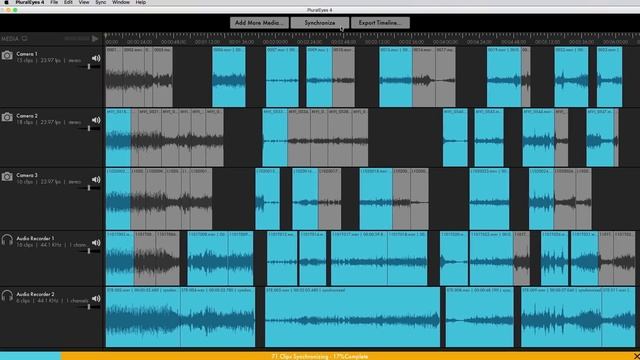Select the Camera 2 track camera icon
The width and height of the screenshot is (640, 360).
click(x=7, y=117)
